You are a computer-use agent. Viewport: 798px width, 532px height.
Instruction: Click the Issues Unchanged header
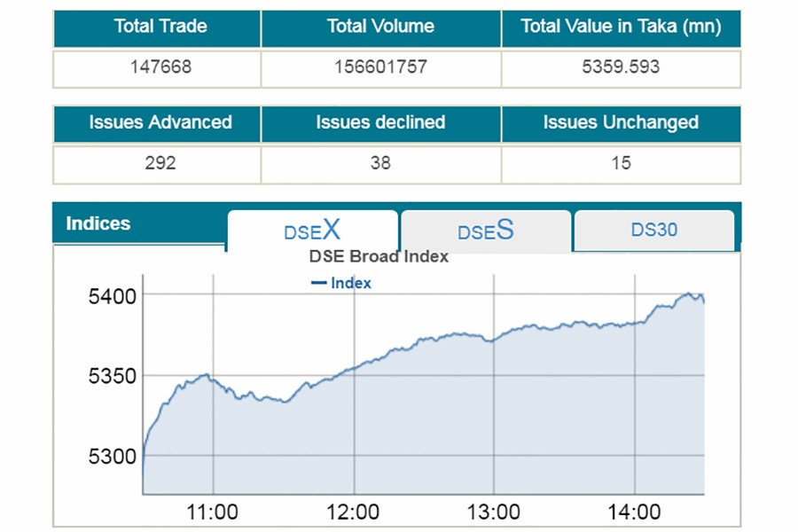(621, 122)
